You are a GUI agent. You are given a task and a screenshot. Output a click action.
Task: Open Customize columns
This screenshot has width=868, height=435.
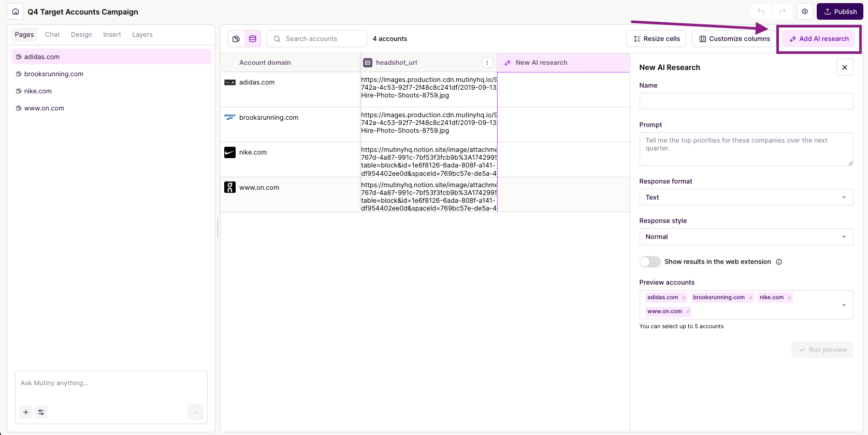coord(734,39)
